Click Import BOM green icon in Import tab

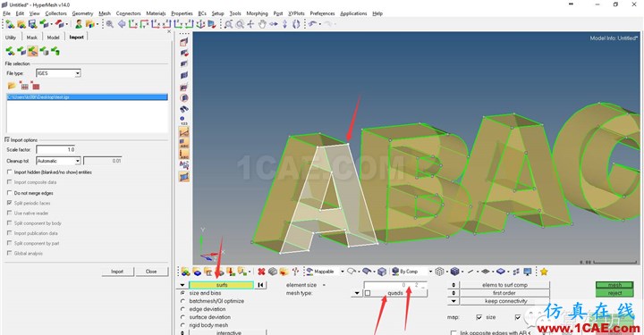pos(55,51)
